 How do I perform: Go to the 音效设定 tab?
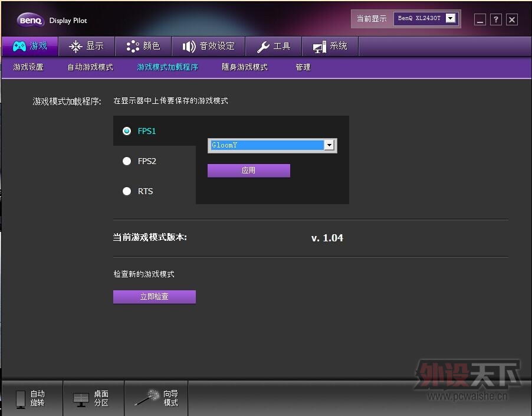tap(208, 46)
